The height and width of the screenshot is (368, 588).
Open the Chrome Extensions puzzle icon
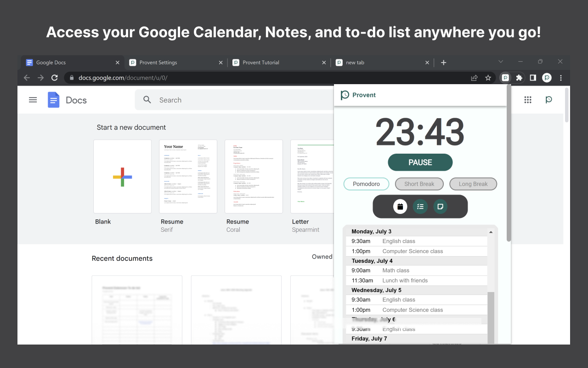pyautogui.click(x=519, y=78)
